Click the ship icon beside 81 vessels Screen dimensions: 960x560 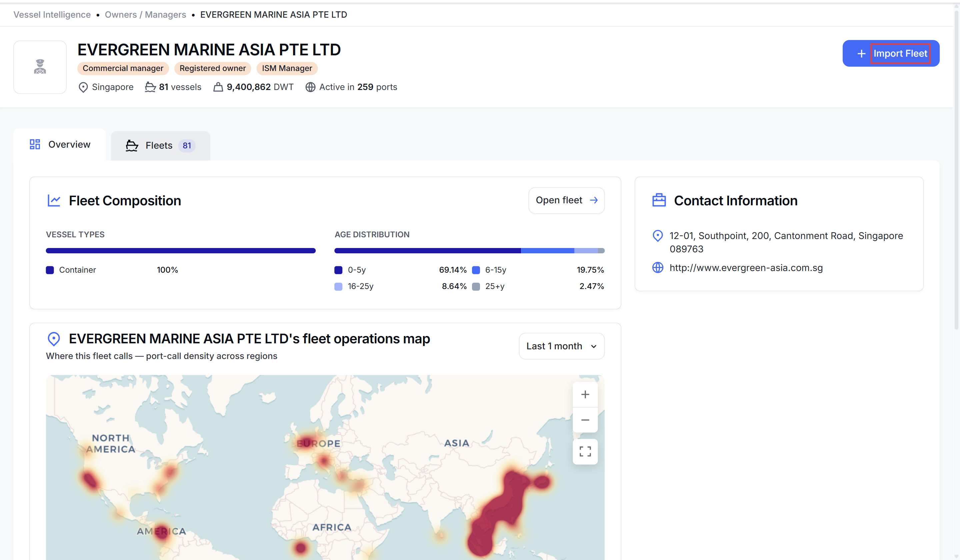pyautogui.click(x=150, y=87)
